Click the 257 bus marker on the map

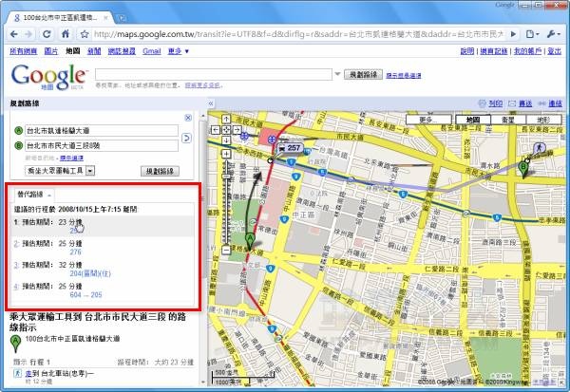[290, 148]
